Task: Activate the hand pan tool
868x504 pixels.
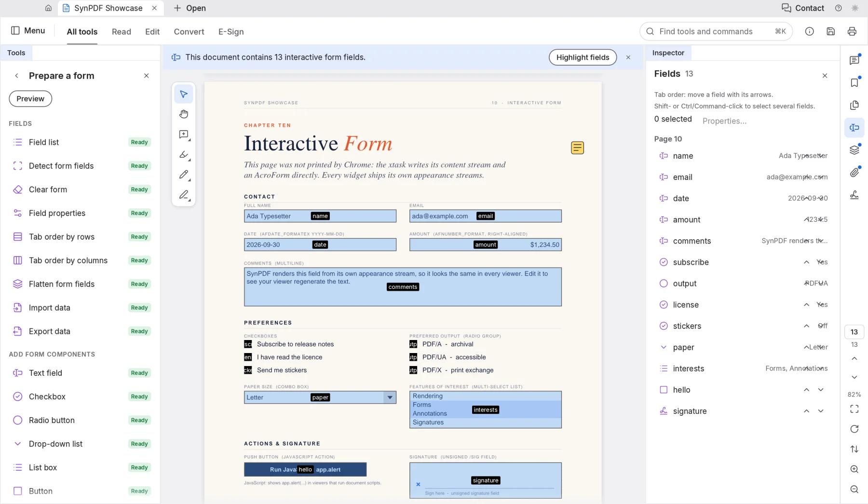Action: (x=184, y=114)
